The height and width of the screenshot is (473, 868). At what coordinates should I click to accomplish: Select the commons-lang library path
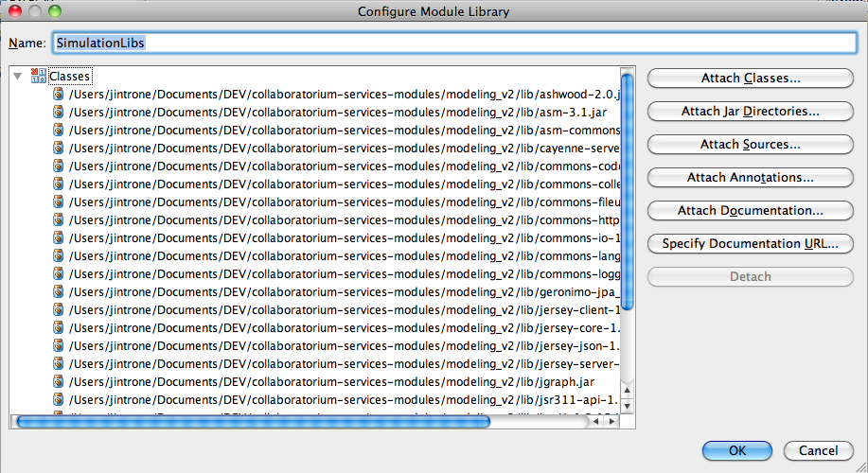[344, 256]
